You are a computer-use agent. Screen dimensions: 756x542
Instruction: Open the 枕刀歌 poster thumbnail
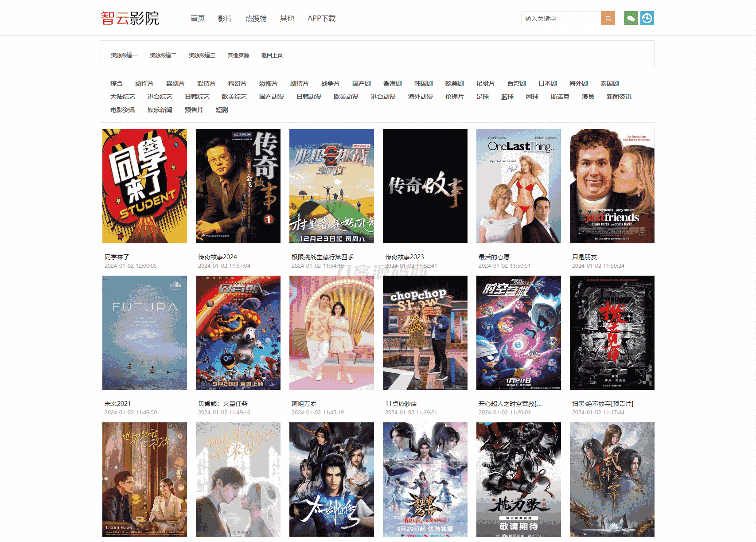(x=518, y=480)
